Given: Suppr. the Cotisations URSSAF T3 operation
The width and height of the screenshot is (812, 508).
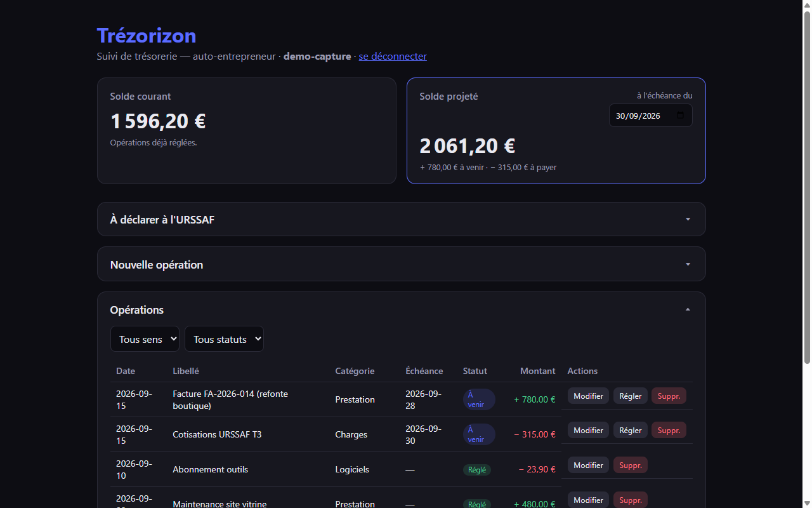Looking at the screenshot, I should pyautogui.click(x=669, y=430).
